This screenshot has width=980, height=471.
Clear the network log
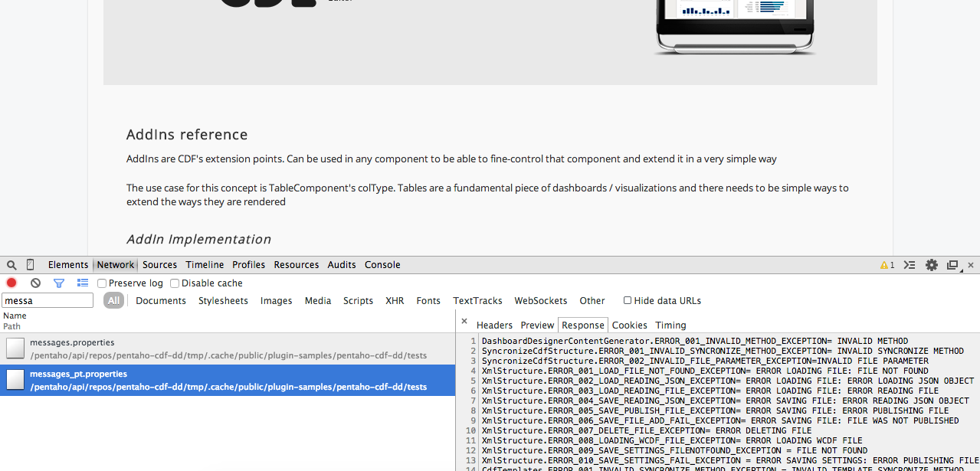(x=35, y=283)
